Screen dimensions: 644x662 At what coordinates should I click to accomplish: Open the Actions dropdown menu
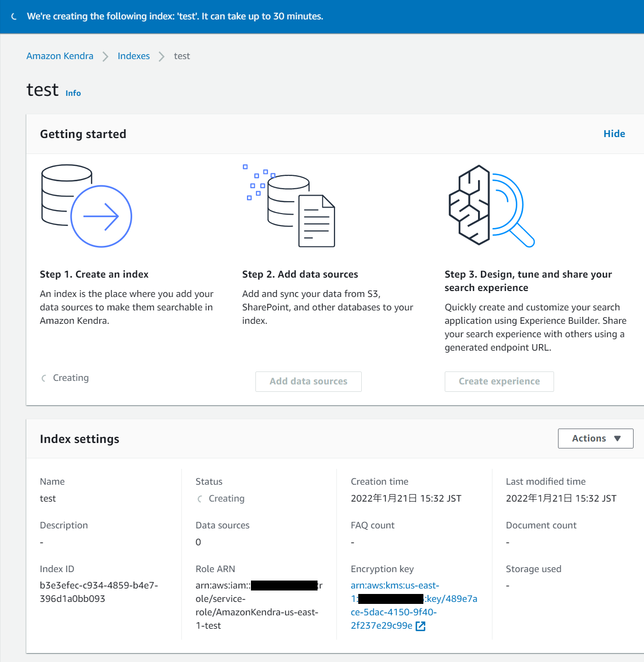point(595,439)
